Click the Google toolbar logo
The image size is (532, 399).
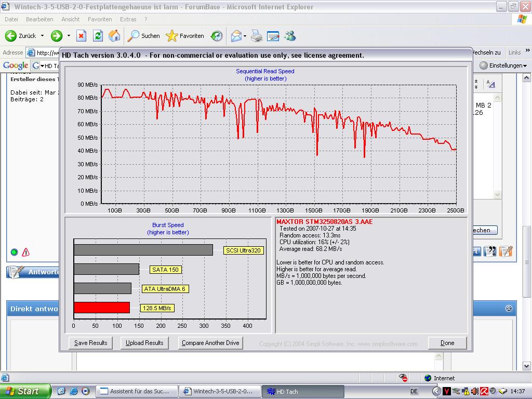(x=16, y=65)
